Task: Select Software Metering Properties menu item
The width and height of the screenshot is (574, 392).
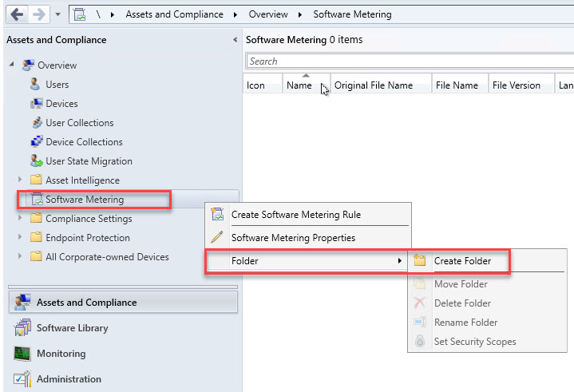Action: 293,237
